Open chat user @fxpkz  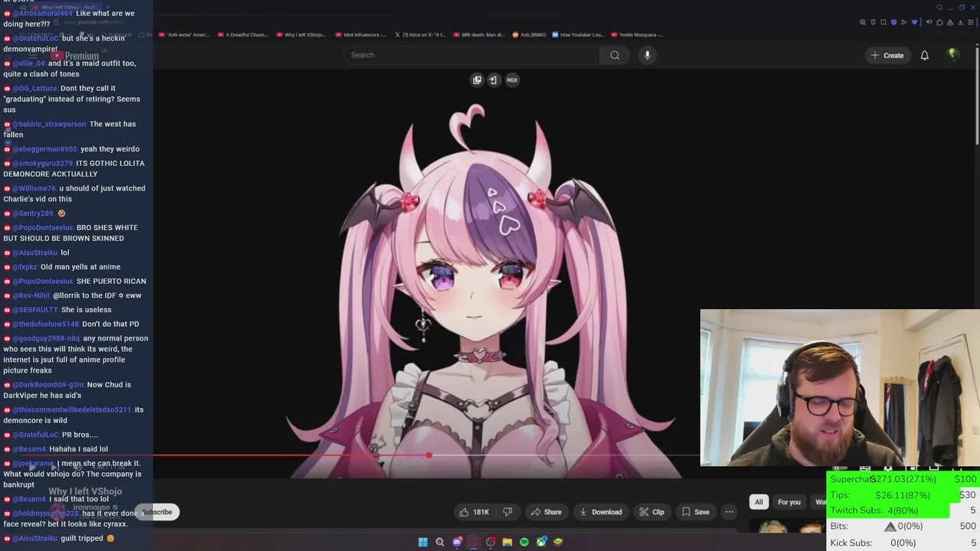24,267
